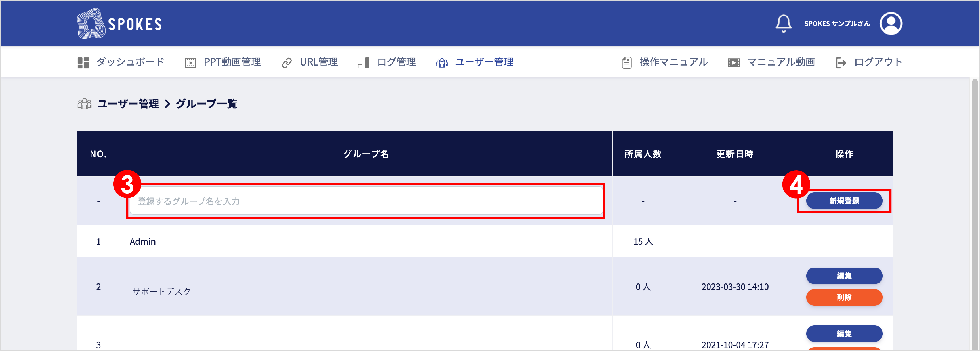Open the user profile avatar icon
The height and width of the screenshot is (351, 980).
pyautogui.click(x=891, y=24)
